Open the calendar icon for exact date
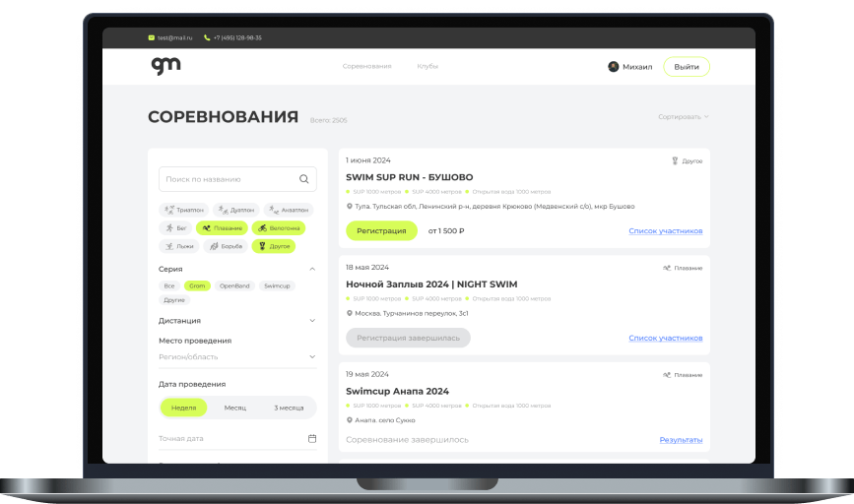This screenshot has width=854, height=504. point(312,438)
